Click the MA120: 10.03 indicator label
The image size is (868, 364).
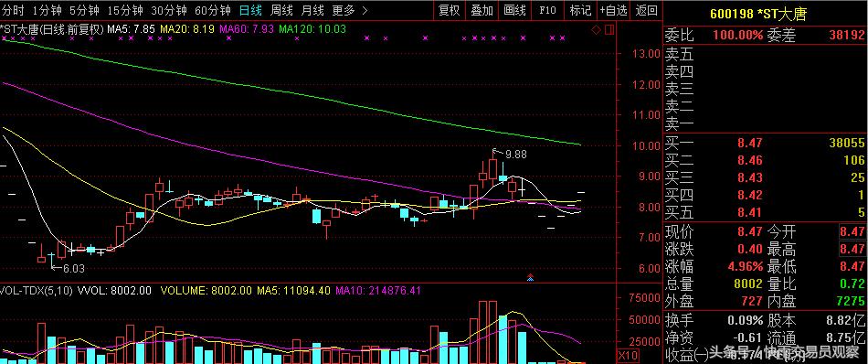(312, 29)
